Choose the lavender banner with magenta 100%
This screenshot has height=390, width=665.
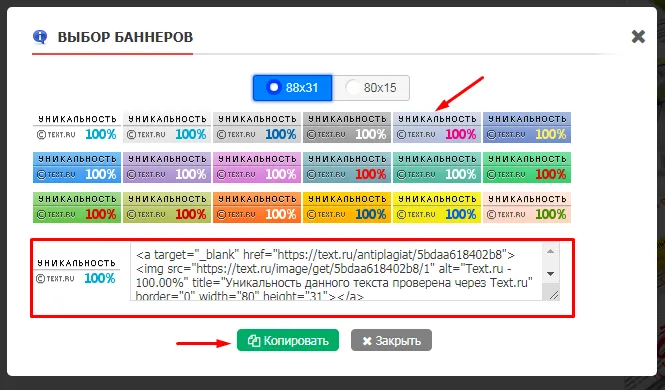[x=436, y=128]
